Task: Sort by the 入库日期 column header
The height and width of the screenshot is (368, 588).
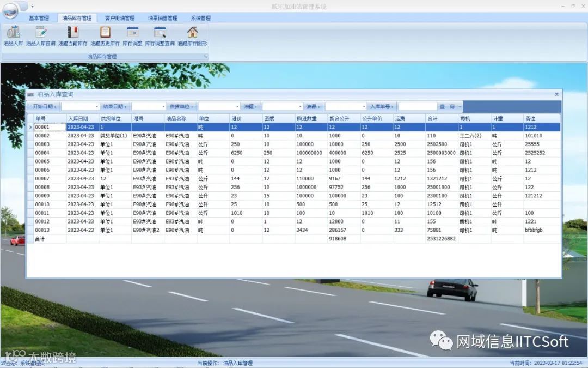Action: [x=82, y=119]
